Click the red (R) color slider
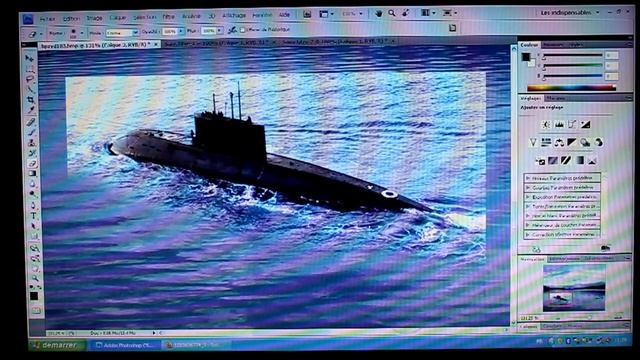The image size is (640, 360). tap(572, 55)
